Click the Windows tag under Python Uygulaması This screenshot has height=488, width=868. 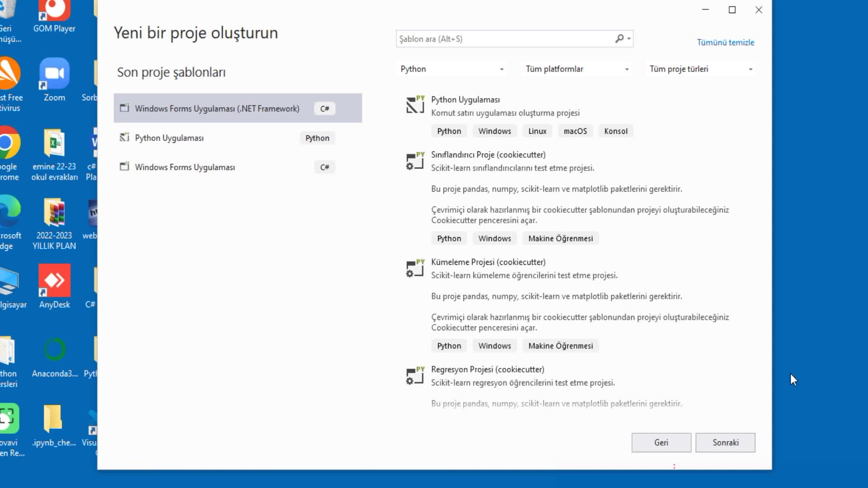[x=494, y=131]
